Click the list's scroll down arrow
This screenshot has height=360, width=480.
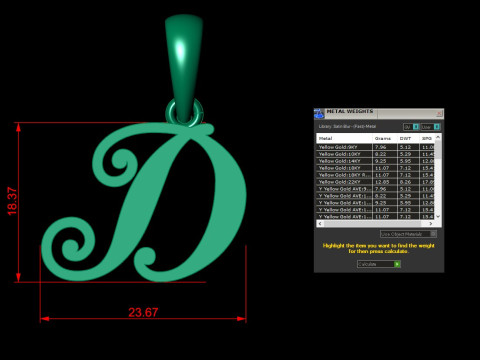438,216
